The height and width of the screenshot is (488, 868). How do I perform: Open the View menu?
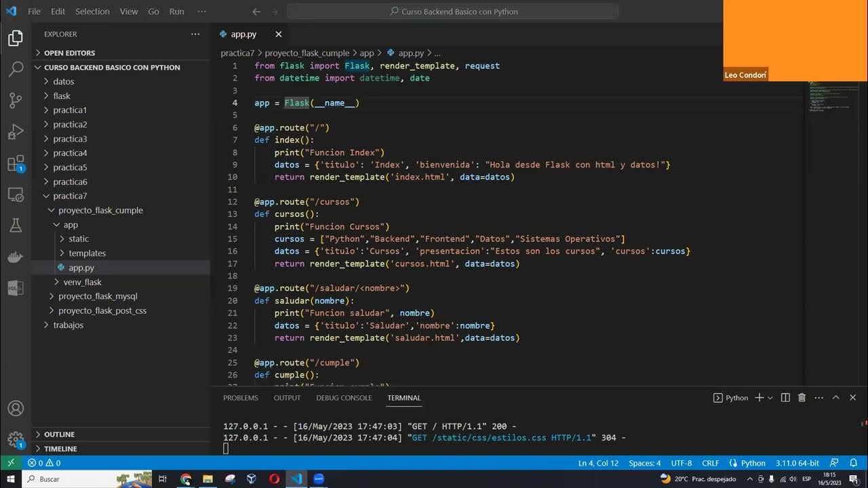(x=129, y=12)
